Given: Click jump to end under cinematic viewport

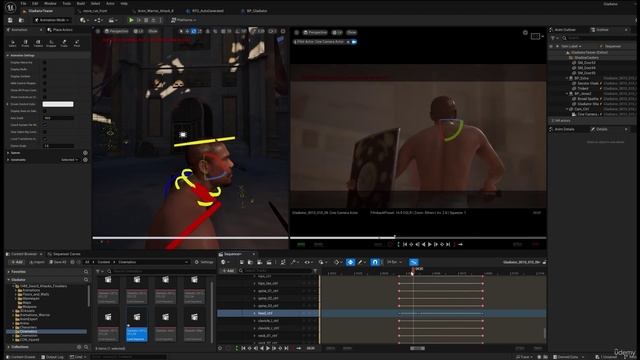Looking at the screenshot, I should [x=448, y=244].
